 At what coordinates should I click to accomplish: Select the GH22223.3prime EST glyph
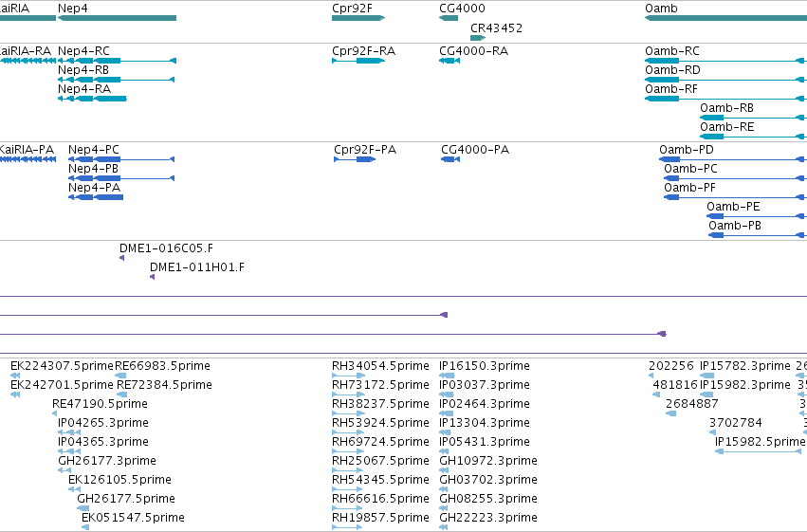(x=443, y=527)
